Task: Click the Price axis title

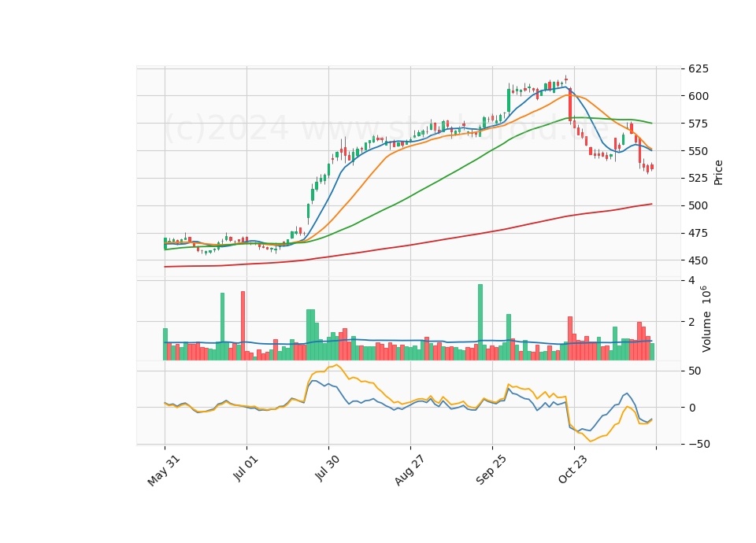Action: coord(718,172)
